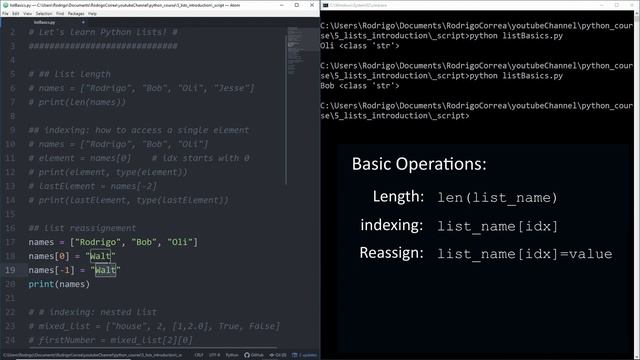
Task: Click the editor's vertical scrollbar
Action: (286, 110)
